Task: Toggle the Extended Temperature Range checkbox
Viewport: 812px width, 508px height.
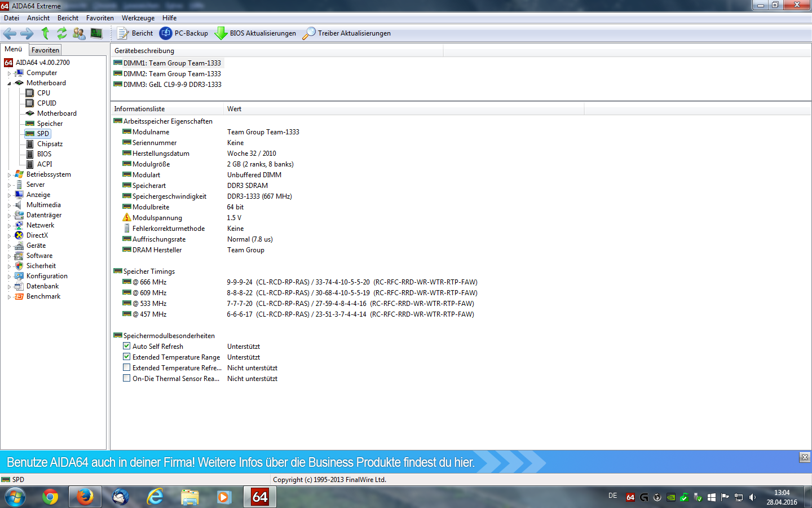Action: (127, 357)
